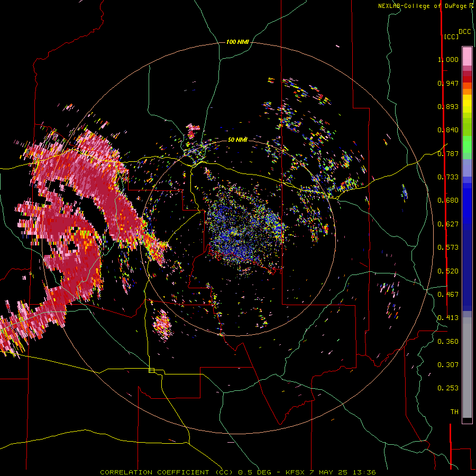The image size is (476, 476).
Task: Click the 0.520 legend value
Action: [448, 271]
